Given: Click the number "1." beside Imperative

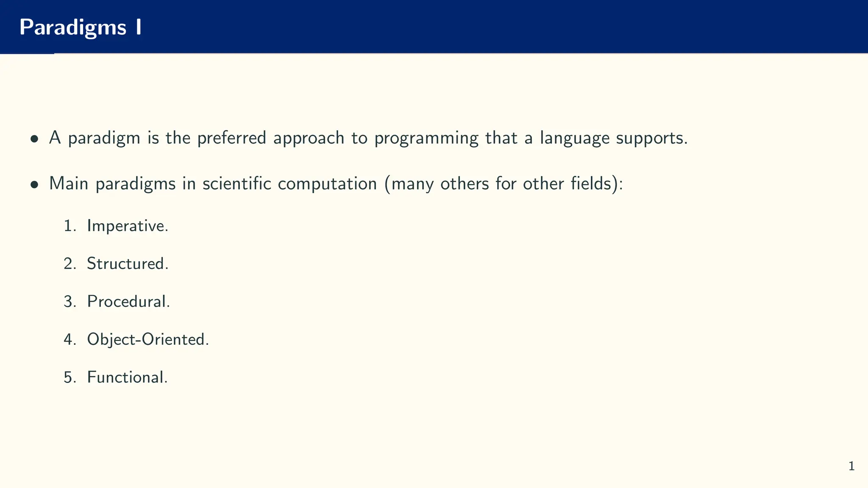Looking at the screenshot, I should pyautogui.click(x=70, y=226).
